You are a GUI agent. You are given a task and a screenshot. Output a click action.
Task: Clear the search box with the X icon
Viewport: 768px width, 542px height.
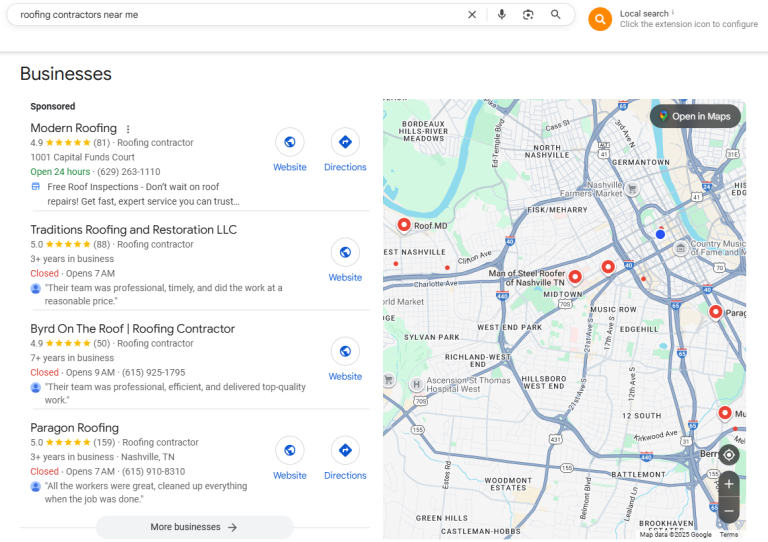coord(472,15)
